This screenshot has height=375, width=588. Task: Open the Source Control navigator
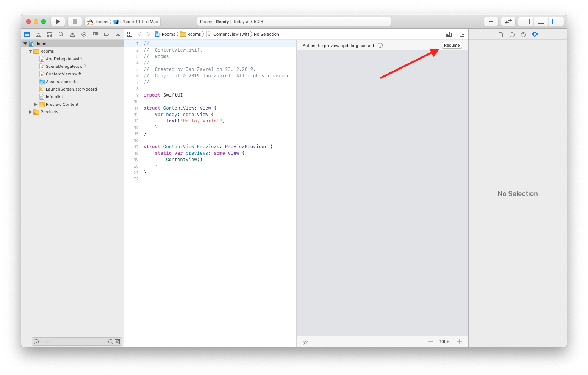click(x=38, y=34)
